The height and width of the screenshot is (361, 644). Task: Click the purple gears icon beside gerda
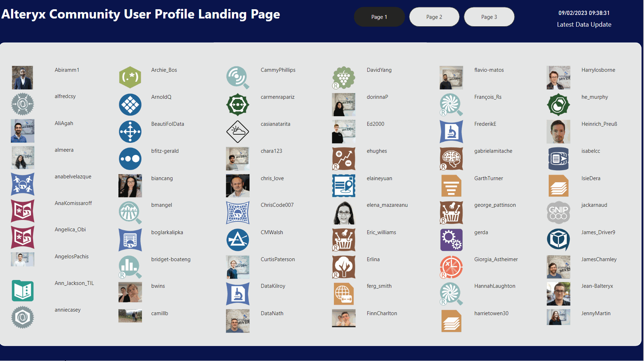(451, 240)
